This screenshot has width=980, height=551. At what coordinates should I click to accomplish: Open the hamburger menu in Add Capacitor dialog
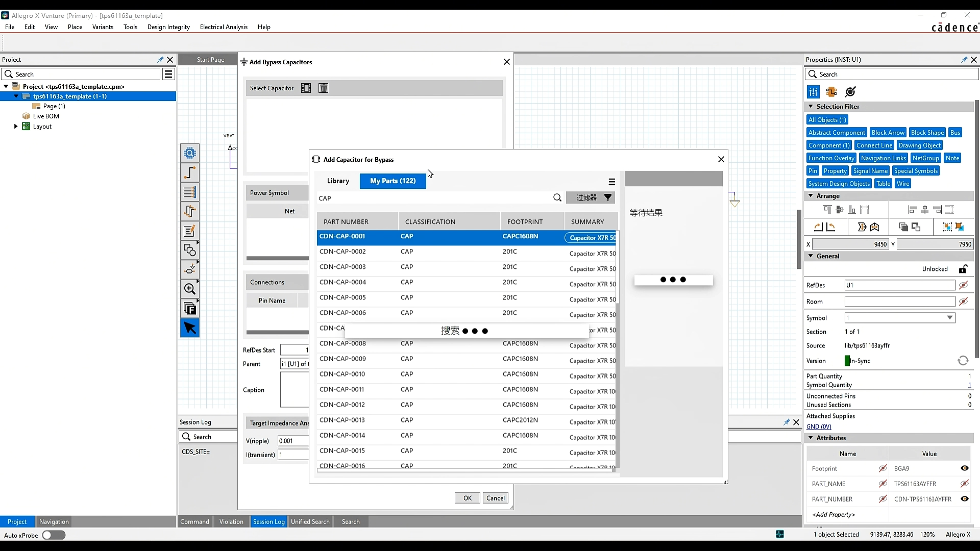(x=611, y=182)
